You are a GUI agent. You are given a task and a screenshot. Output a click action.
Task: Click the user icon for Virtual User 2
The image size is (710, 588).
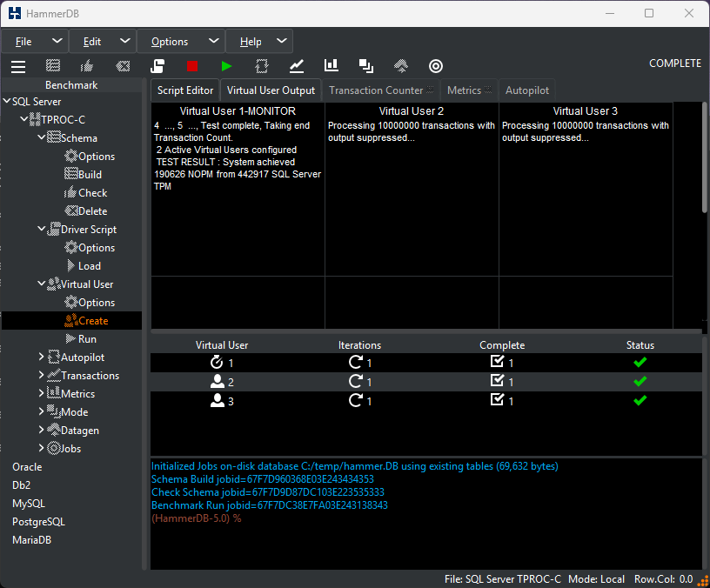click(x=218, y=382)
